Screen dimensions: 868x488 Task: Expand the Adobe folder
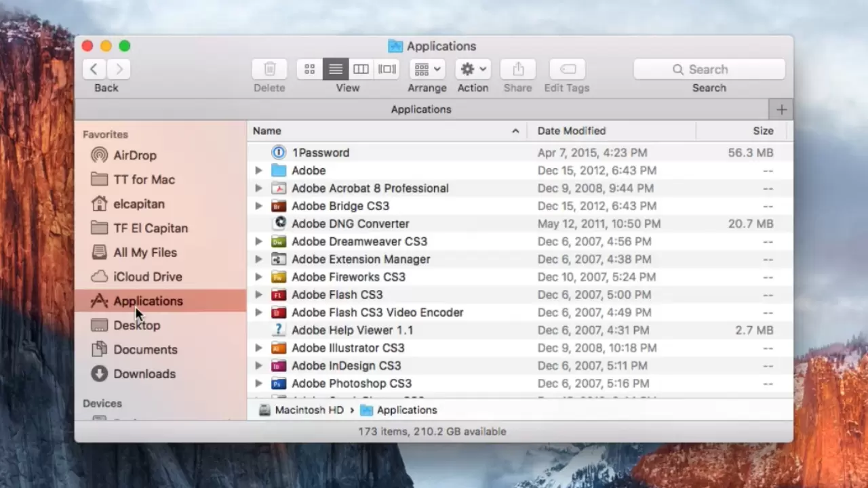tap(258, 171)
